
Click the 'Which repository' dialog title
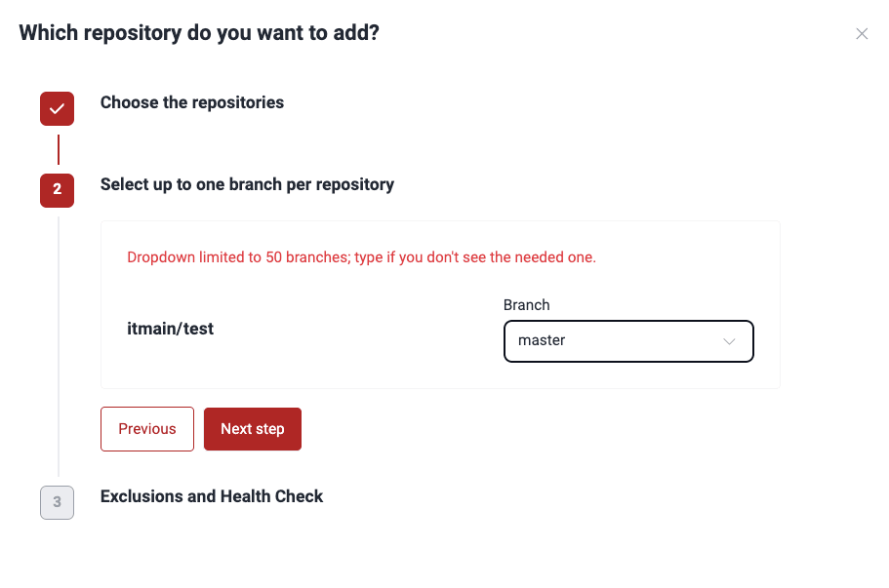199,33
